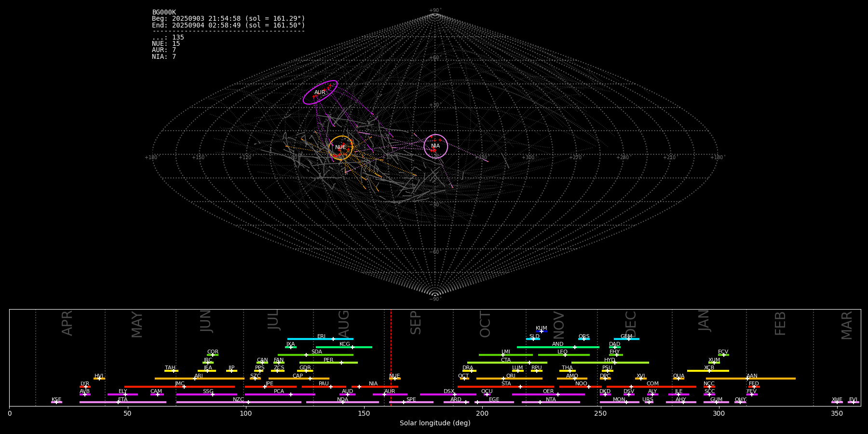Click the LEO shower bar
This screenshot has width=868, height=434.
(564, 355)
